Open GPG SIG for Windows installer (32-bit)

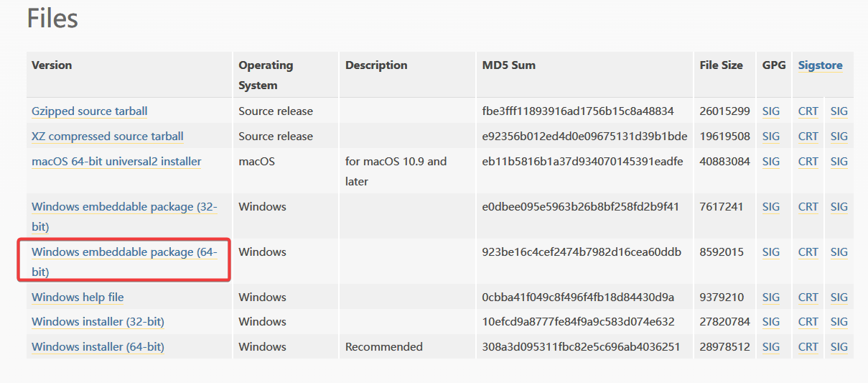[x=771, y=322]
